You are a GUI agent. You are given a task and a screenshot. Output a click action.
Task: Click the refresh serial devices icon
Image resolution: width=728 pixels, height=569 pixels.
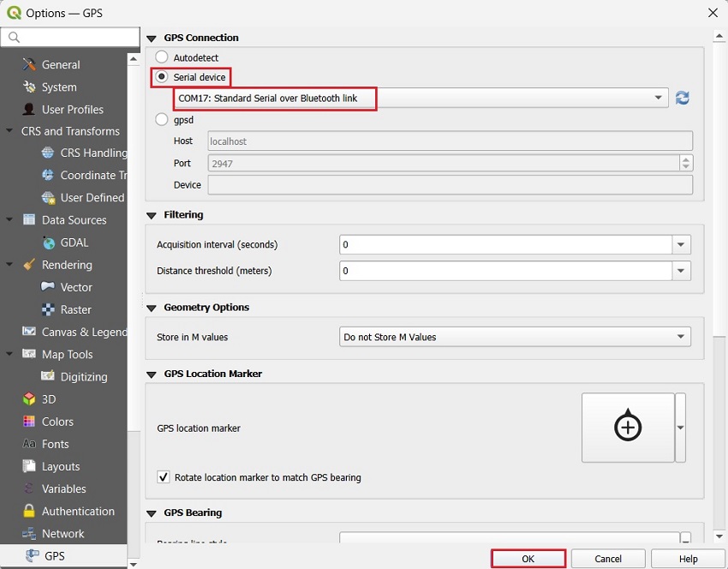pyautogui.click(x=683, y=98)
